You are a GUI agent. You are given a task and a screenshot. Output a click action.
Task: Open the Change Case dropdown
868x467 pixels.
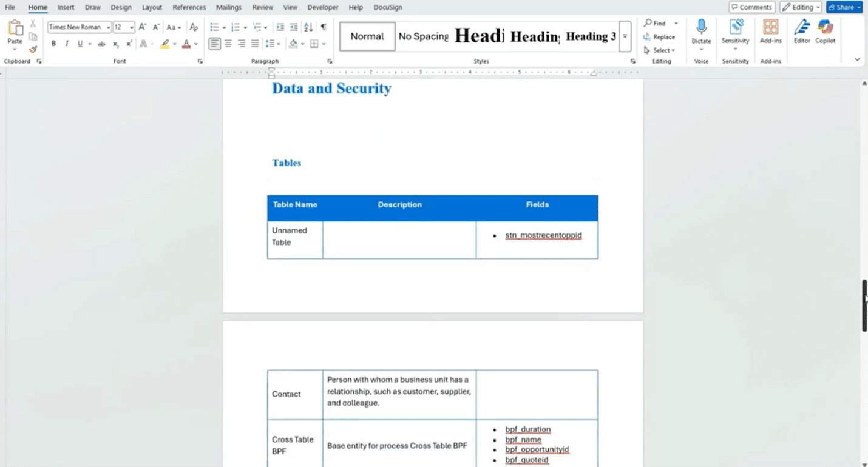[x=174, y=27]
